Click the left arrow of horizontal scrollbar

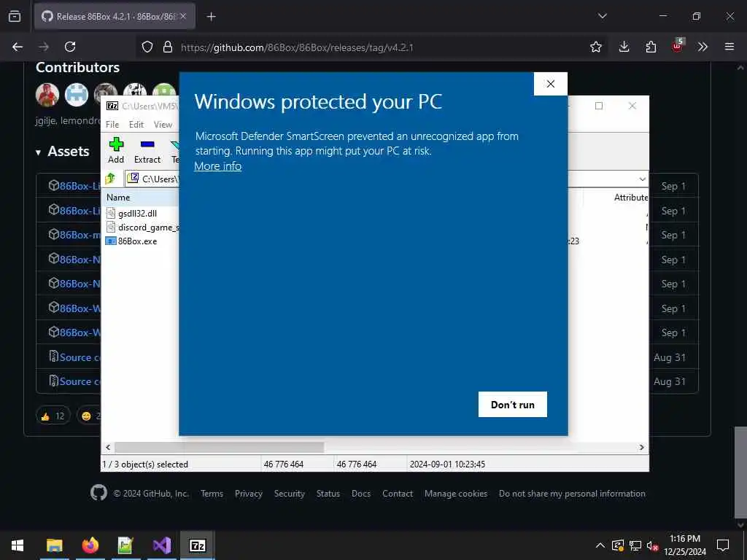(108, 447)
